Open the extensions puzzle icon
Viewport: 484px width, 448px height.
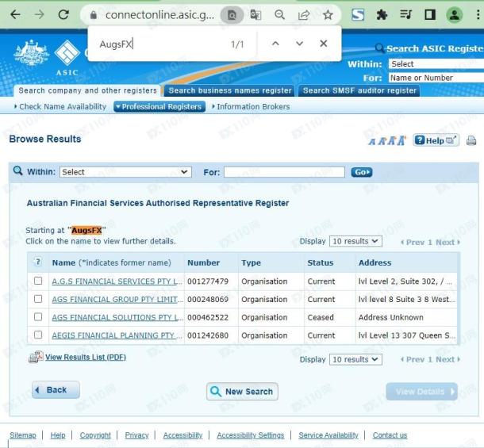pos(382,14)
